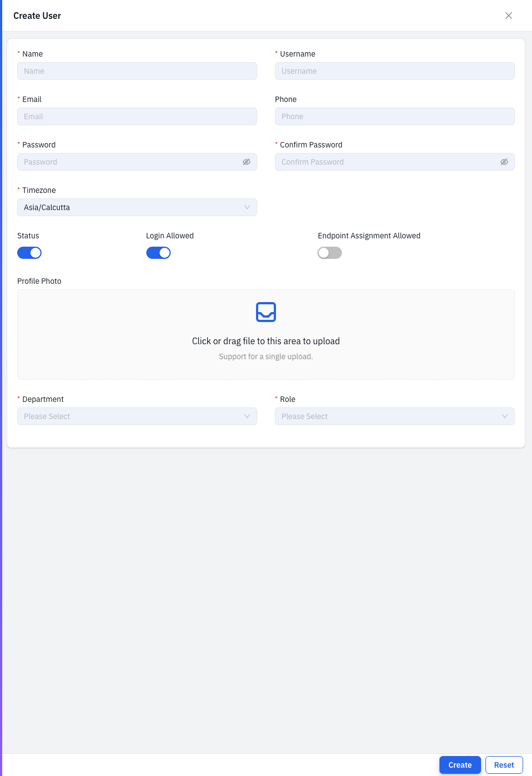Disable the Status switch

point(29,253)
